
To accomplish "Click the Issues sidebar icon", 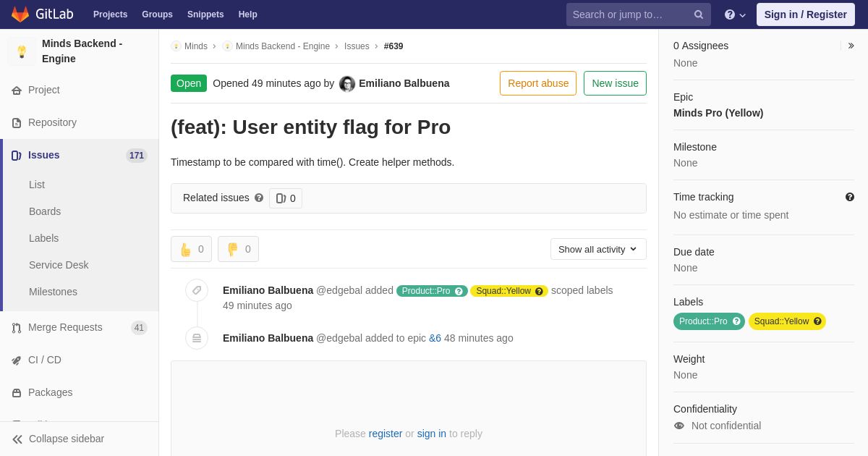I will [x=17, y=156].
